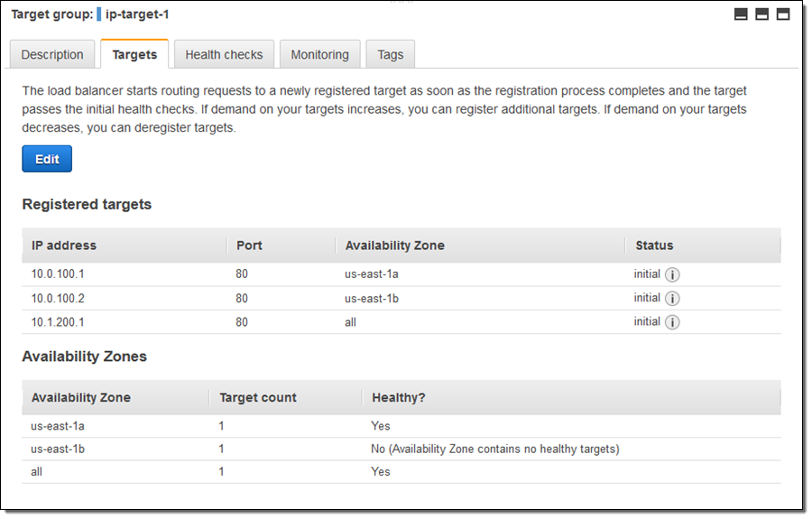The height and width of the screenshot is (519, 812).
Task: Click info icon for 10.0.100.2 status
Action: tap(672, 299)
